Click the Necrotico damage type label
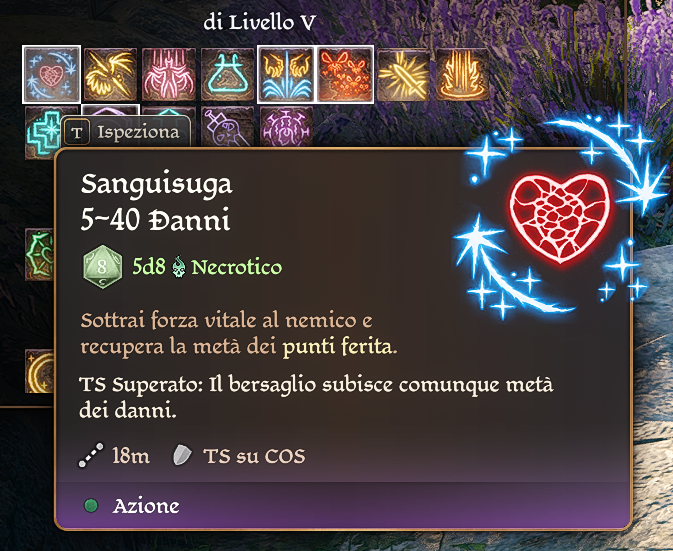The image size is (673, 551). pos(236,267)
